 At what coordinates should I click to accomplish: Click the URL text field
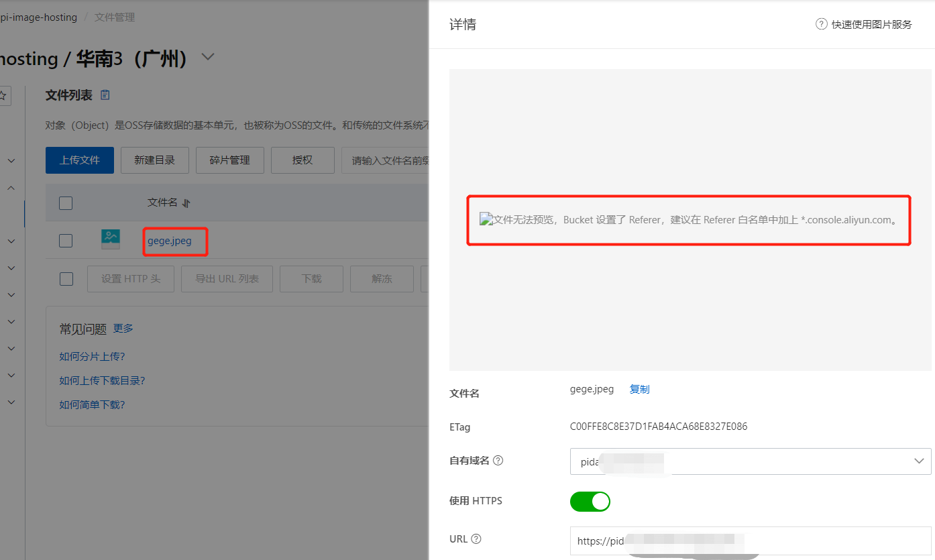pos(750,541)
